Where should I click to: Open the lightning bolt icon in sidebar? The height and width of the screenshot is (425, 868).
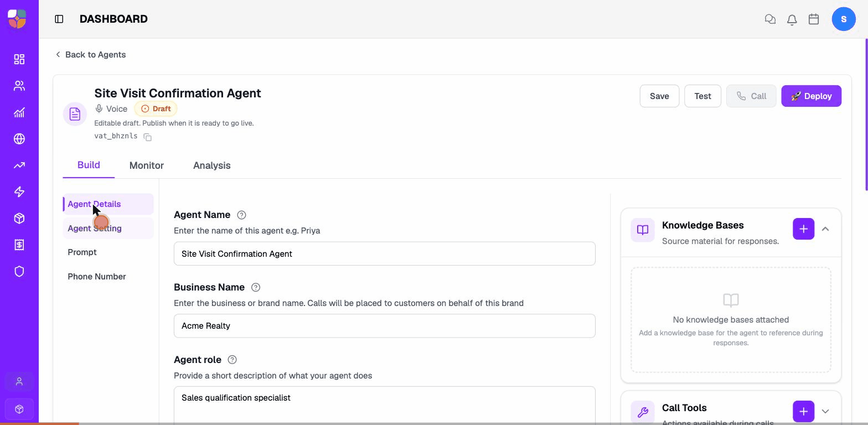click(19, 192)
